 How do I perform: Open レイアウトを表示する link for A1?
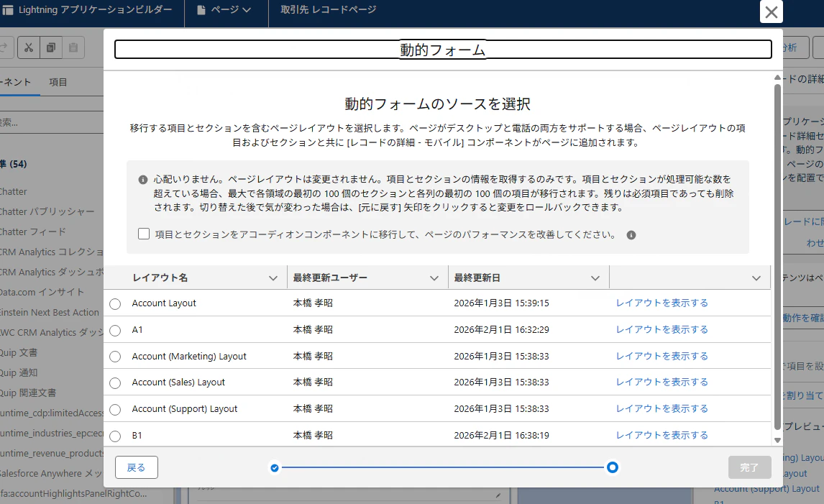point(662,329)
